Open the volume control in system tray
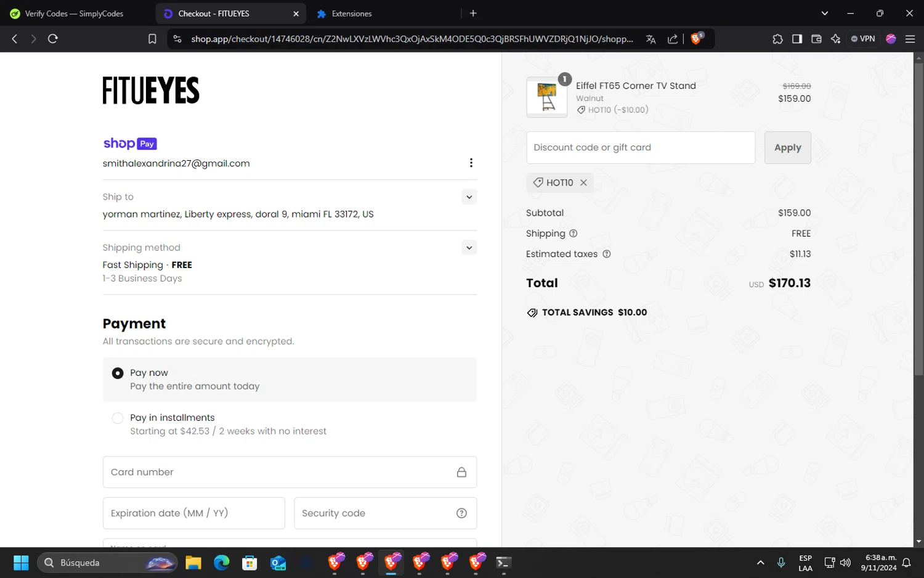The height and width of the screenshot is (578, 924). click(x=845, y=563)
